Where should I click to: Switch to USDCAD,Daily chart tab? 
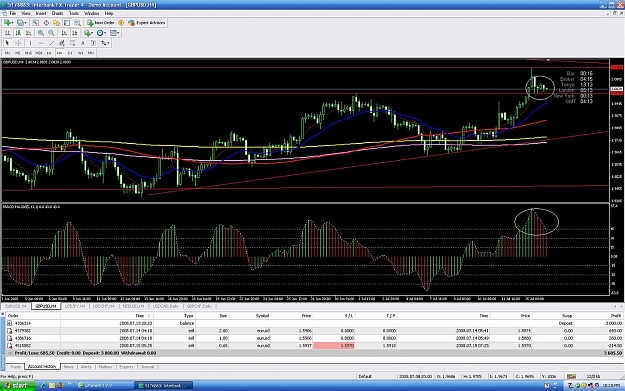[166, 306]
